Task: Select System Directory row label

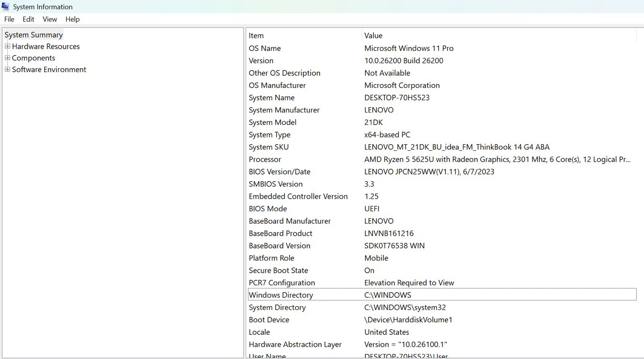Action: point(277,307)
